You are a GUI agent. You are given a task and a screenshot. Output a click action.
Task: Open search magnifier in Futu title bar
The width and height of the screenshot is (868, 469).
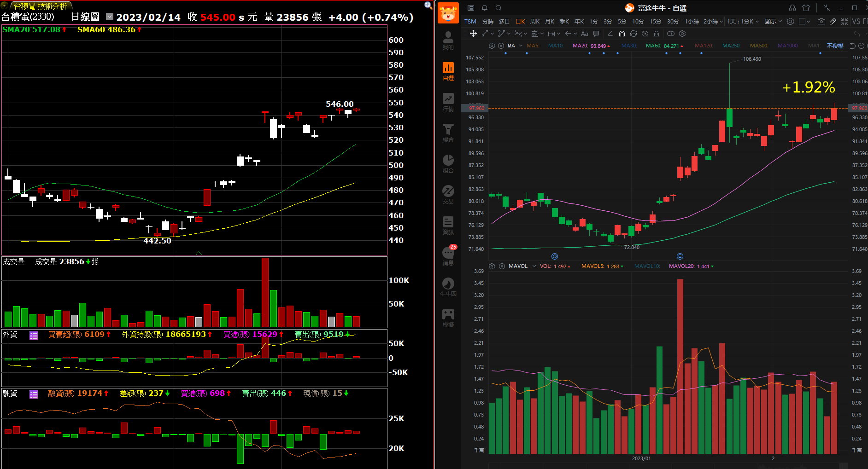coord(499,8)
